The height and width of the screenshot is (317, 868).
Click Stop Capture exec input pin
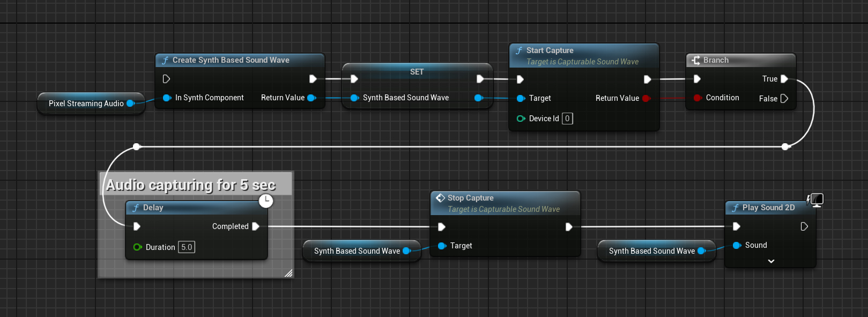(442, 227)
